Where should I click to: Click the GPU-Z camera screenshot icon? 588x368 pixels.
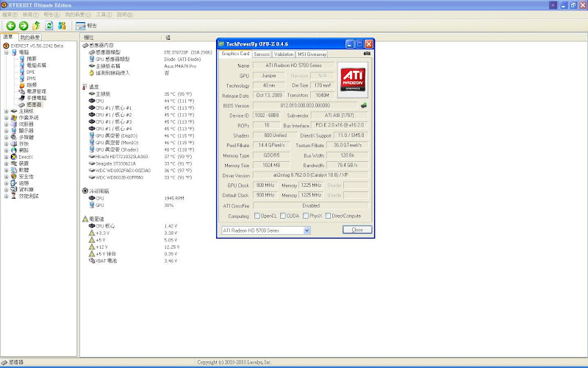pos(367,53)
